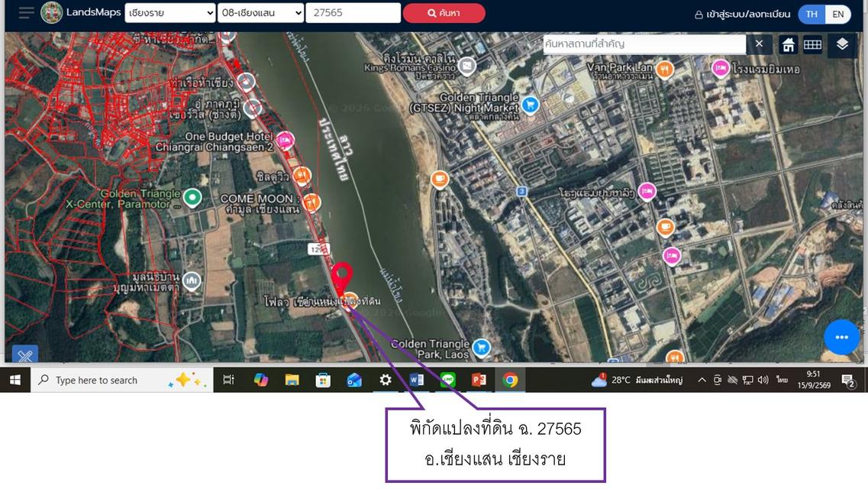
Task: Click the volume speaker tray icon
Action: 763,380
